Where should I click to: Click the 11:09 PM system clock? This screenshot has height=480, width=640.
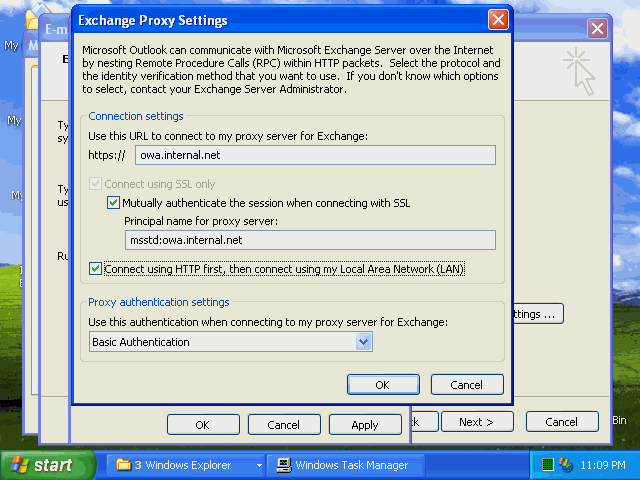click(603, 465)
